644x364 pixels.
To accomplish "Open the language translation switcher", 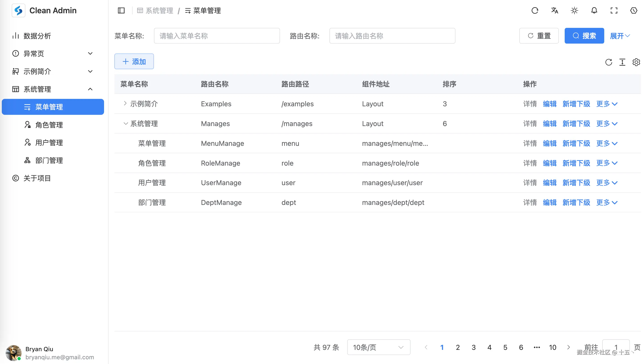I will pyautogui.click(x=555, y=11).
